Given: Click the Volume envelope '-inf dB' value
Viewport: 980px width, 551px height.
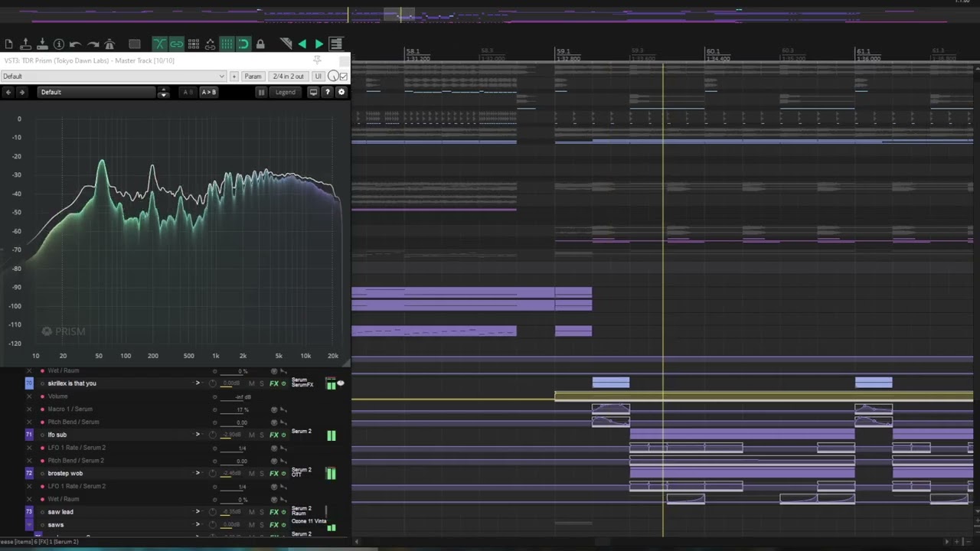Looking at the screenshot, I should (x=243, y=397).
